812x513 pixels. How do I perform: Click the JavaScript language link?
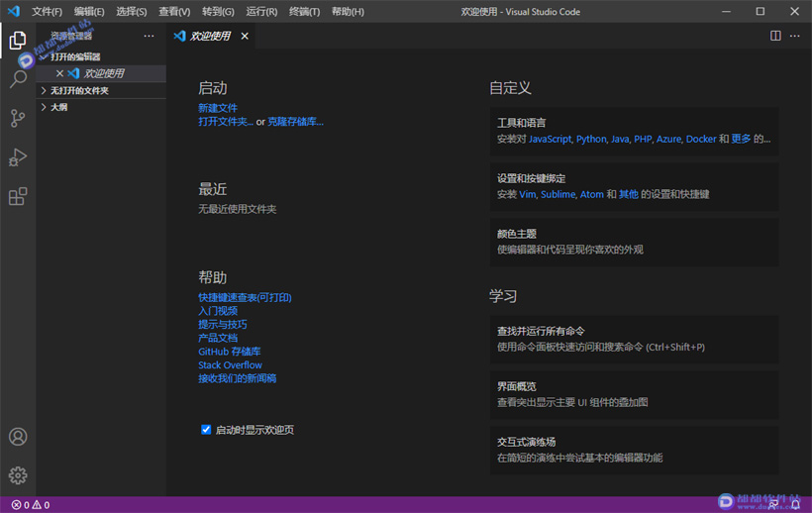[550, 139]
